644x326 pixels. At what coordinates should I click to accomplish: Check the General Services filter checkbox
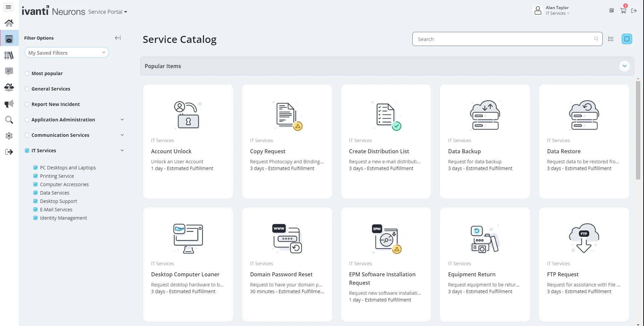(27, 89)
